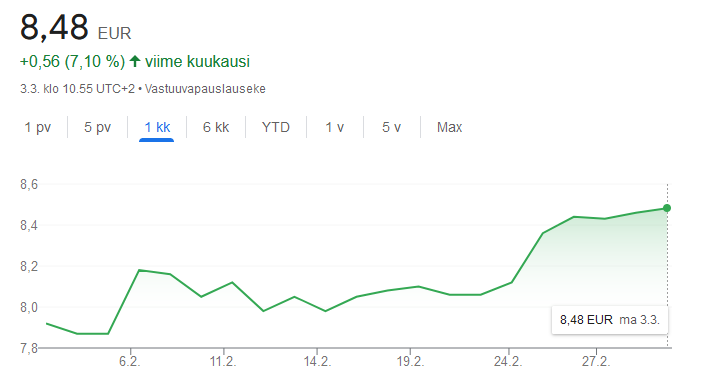Screen dimensions: 711x381
Task: Click the 8,48 EUR tooltip box
Action: 609,320
